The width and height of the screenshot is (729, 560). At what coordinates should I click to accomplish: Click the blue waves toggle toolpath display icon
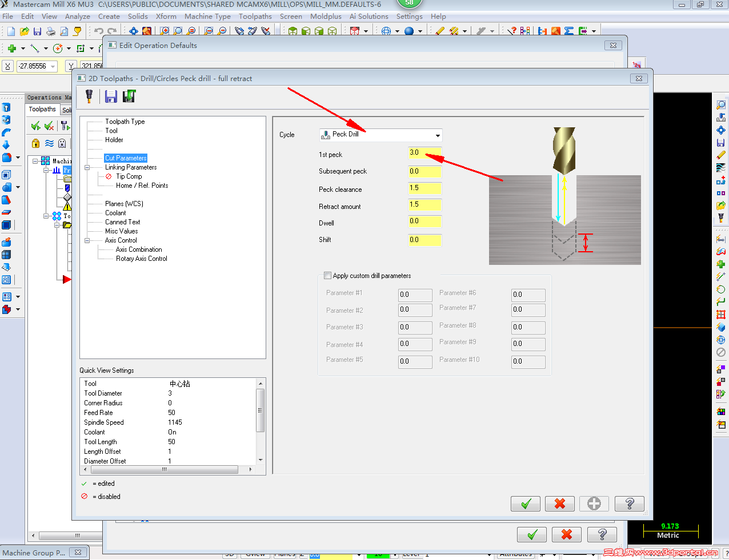[x=49, y=143]
